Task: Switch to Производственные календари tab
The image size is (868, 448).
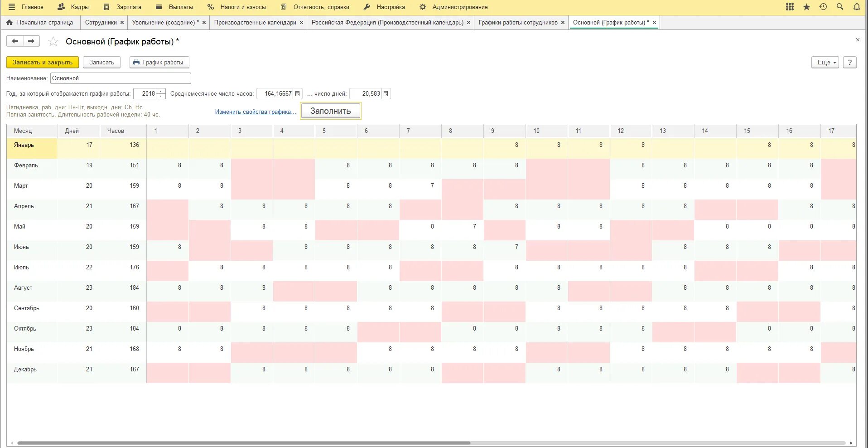Action: pos(255,23)
